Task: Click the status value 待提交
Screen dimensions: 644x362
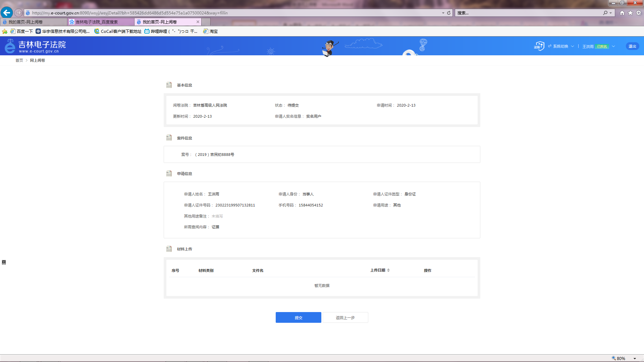Action: click(x=293, y=105)
